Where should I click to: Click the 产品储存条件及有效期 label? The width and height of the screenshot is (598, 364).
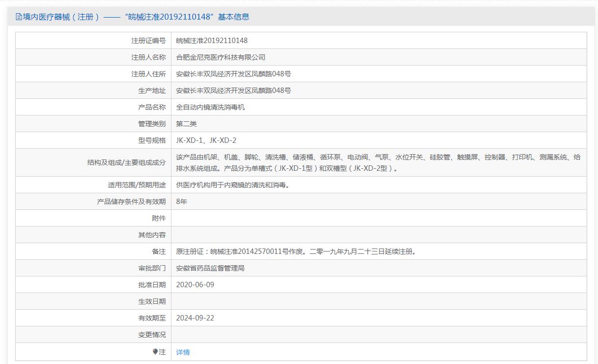tap(131, 202)
